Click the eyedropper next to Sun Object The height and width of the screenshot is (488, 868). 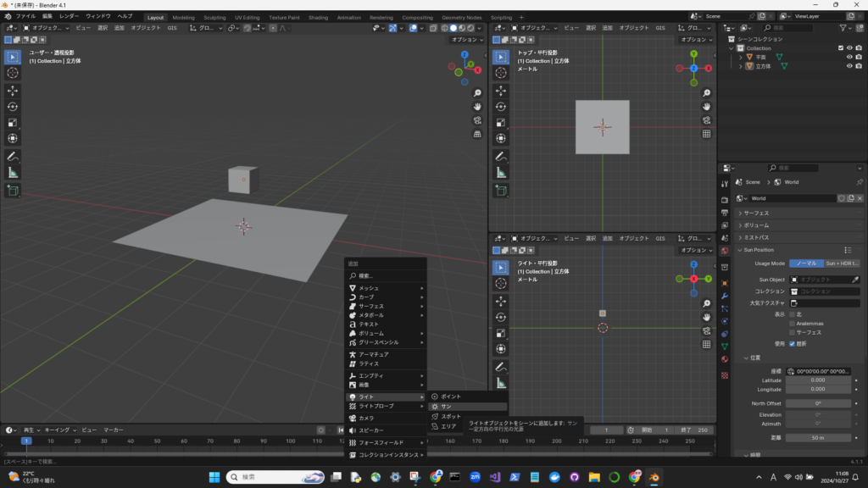pos(855,279)
